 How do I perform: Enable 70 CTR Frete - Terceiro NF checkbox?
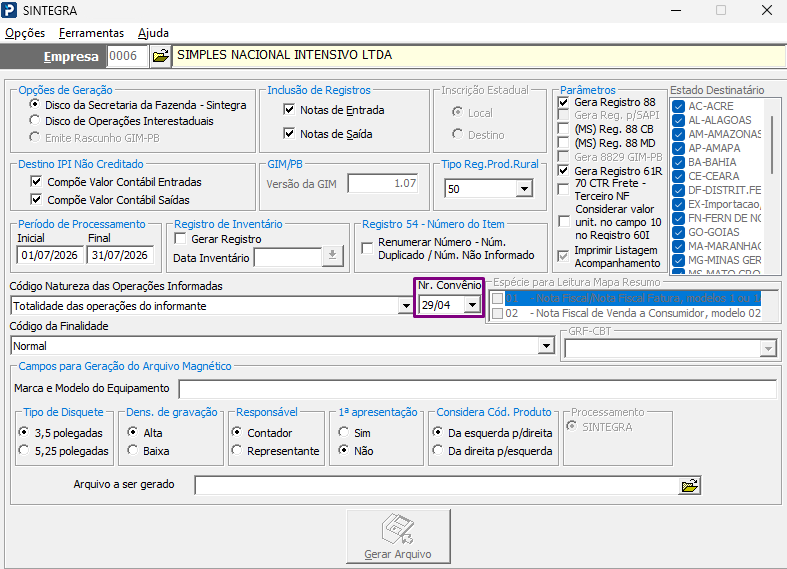[564, 189]
